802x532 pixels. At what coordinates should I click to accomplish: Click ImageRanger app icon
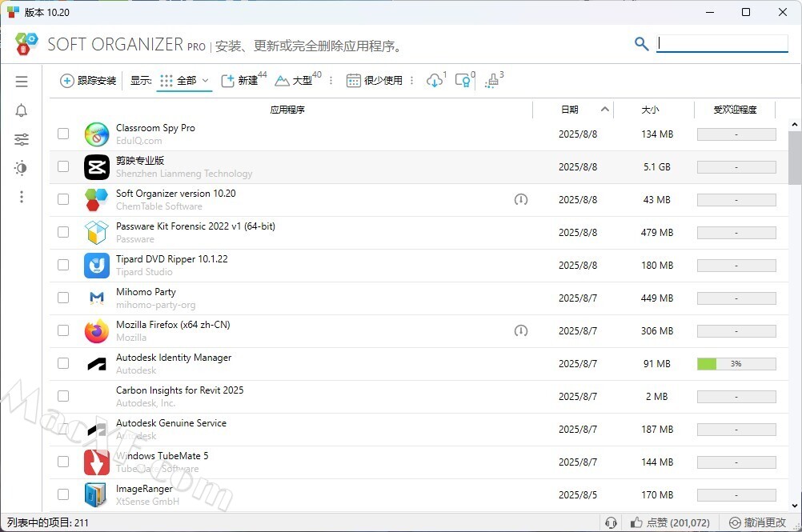click(95, 494)
